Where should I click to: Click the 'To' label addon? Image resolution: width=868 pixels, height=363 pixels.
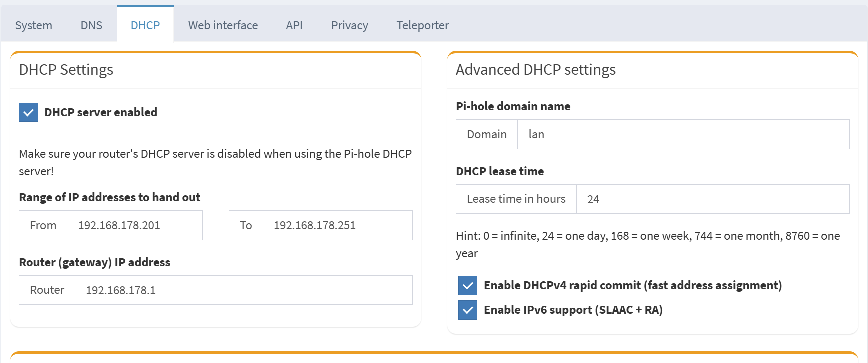point(246,225)
